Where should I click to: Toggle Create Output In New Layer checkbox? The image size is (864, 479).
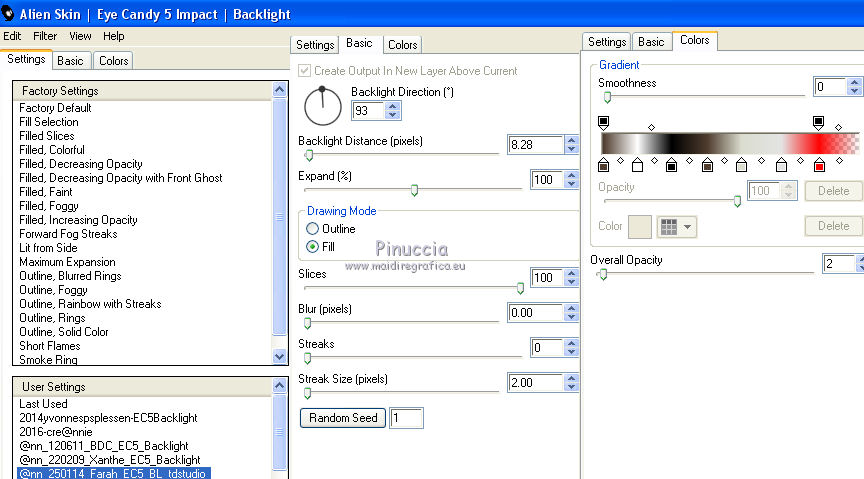[304, 71]
